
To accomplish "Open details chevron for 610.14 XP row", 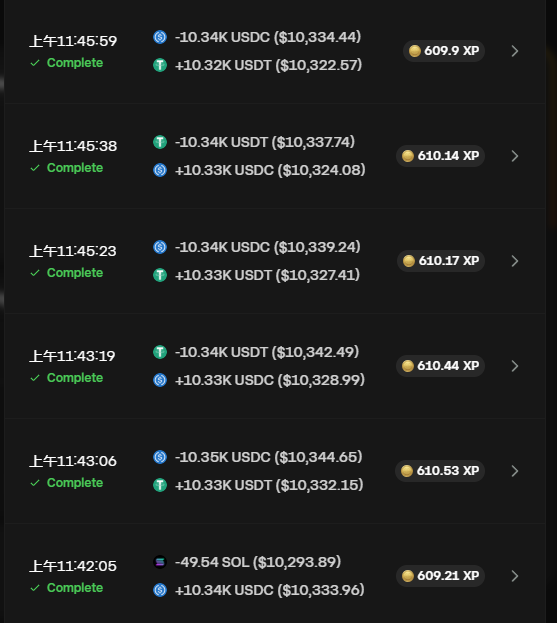I will pos(514,156).
